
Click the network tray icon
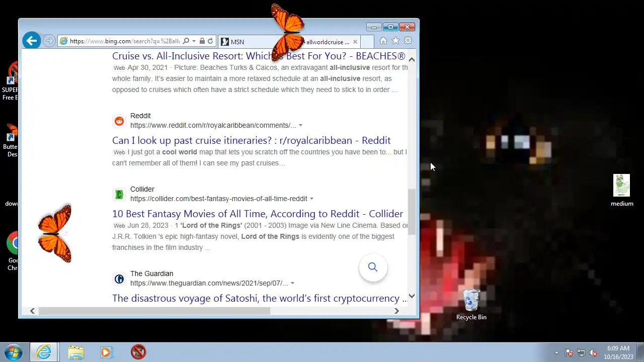581,352
